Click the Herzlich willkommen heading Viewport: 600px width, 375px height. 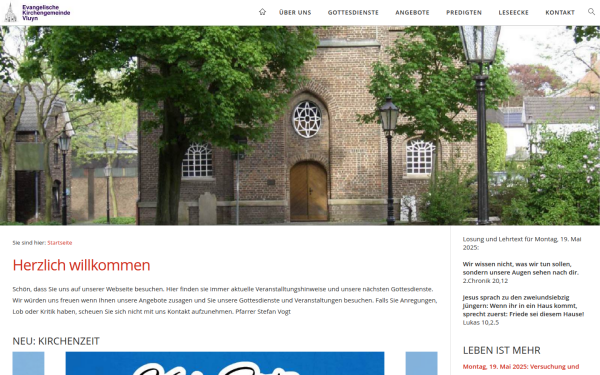pos(81,265)
